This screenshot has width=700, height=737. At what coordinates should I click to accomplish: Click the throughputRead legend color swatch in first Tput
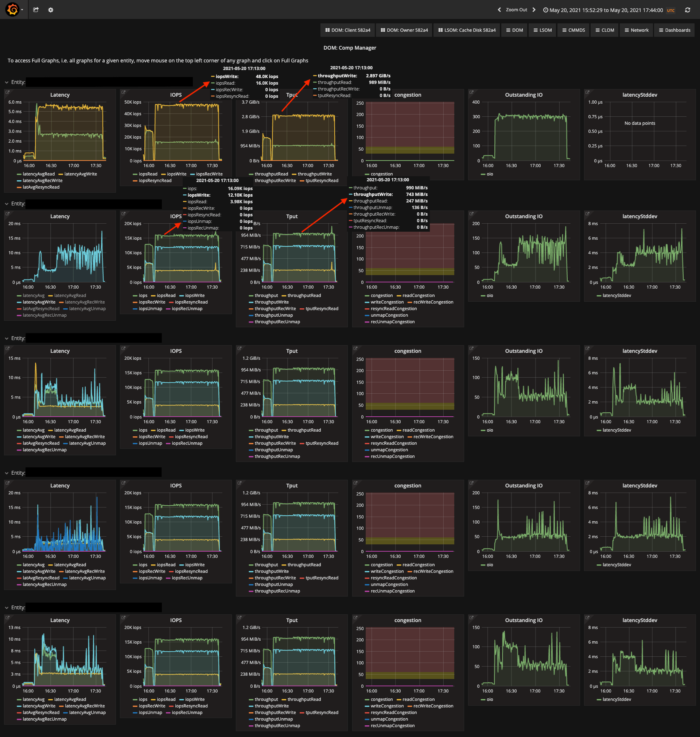click(x=251, y=174)
